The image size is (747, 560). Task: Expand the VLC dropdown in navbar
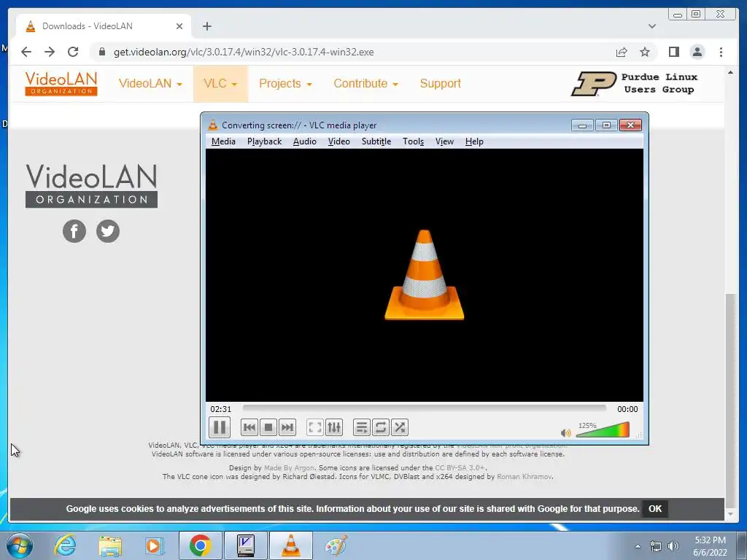click(x=220, y=83)
